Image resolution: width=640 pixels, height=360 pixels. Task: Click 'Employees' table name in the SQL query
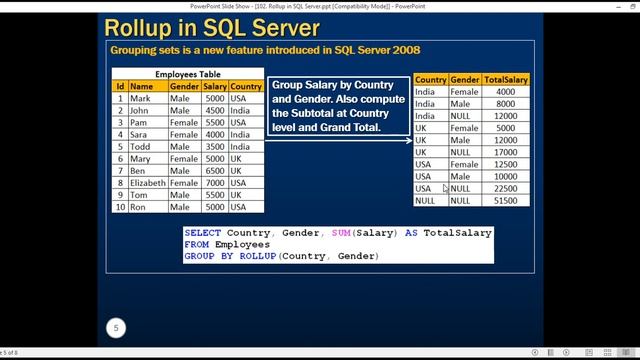[242, 244]
